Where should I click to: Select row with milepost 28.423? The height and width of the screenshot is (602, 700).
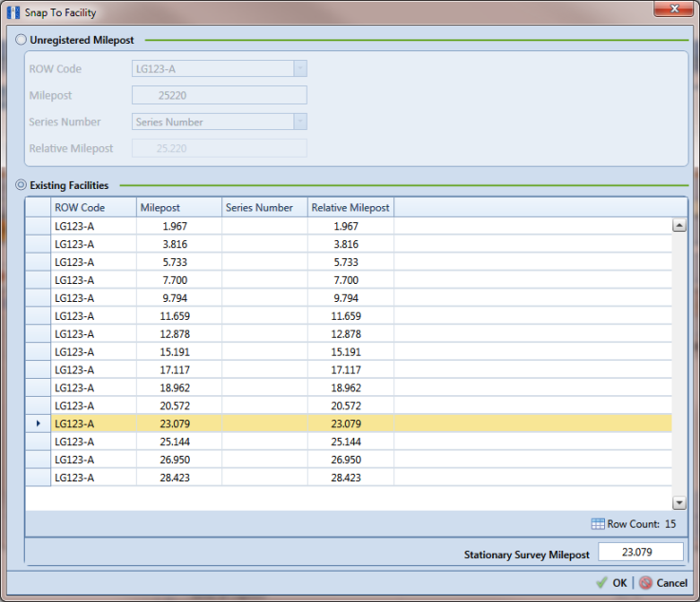[x=349, y=477]
